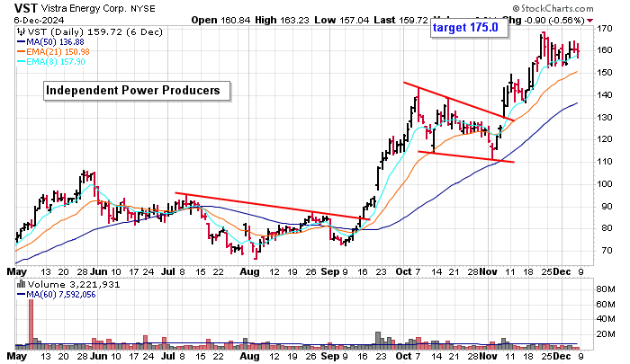
Task: Click the bar-chart icon beside Volume label
Action: click(22, 285)
